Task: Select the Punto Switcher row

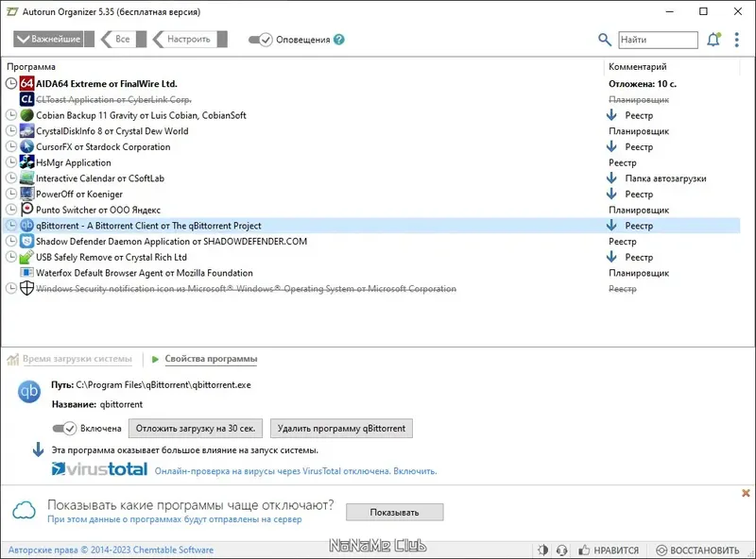Action: pyautogui.click(x=371, y=210)
